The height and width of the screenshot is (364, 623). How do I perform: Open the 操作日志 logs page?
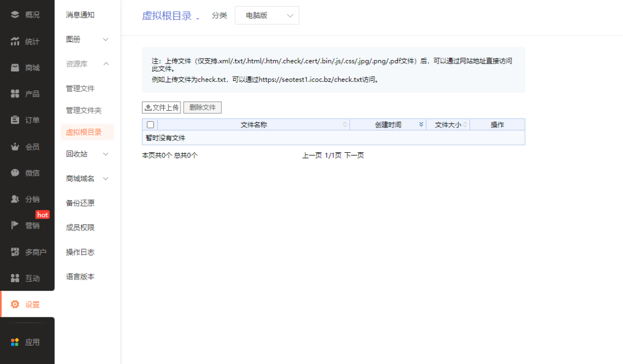tap(81, 252)
